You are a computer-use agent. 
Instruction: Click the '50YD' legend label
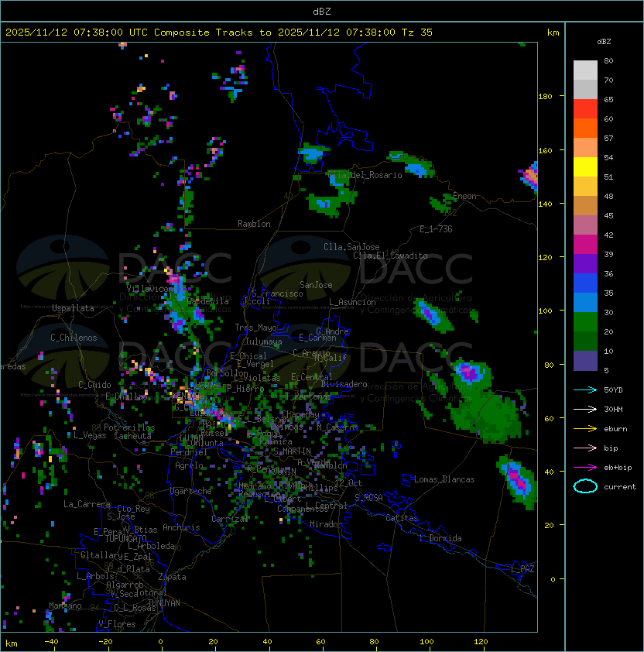pyautogui.click(x=613, y=389)
